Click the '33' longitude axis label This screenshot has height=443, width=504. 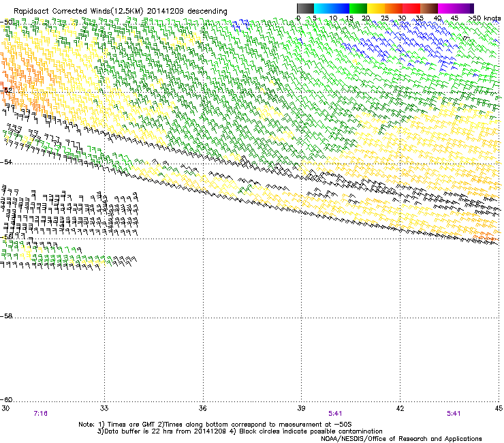tap(104, 408)
